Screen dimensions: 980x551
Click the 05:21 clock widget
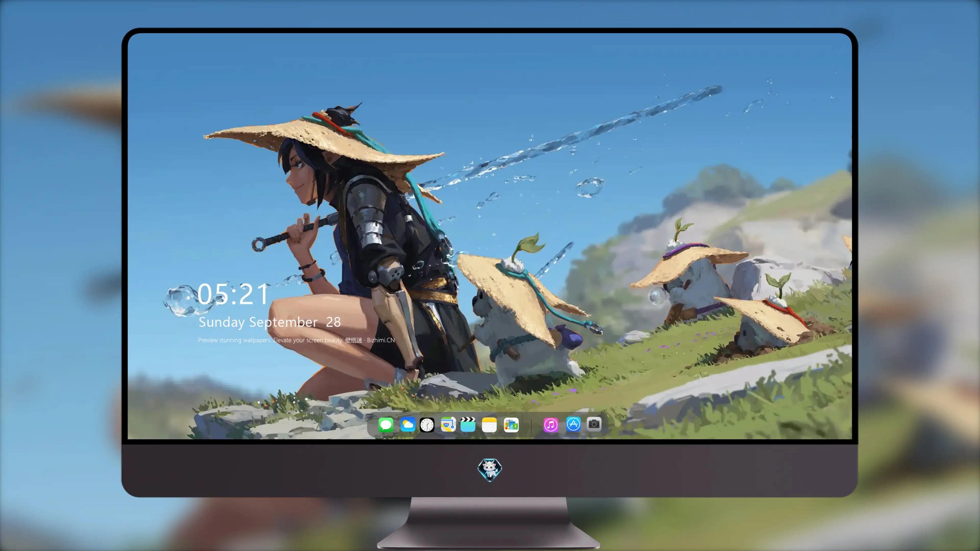point(233,294)
